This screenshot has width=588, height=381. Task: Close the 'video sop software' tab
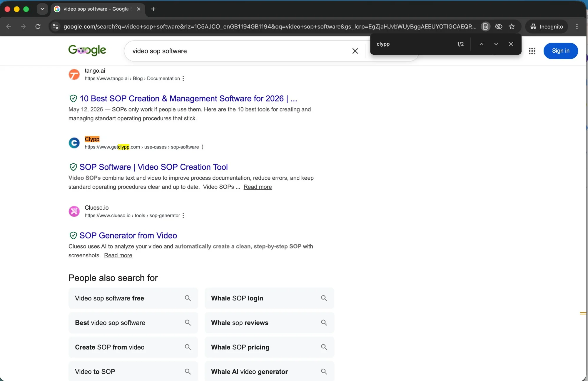coord(139,9)
